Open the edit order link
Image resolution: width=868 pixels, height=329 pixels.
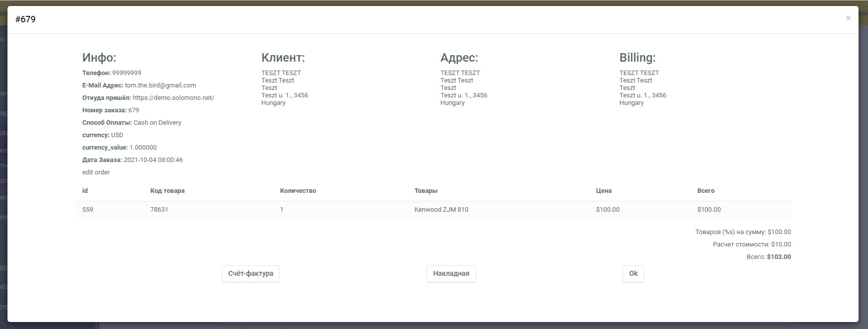96,172
